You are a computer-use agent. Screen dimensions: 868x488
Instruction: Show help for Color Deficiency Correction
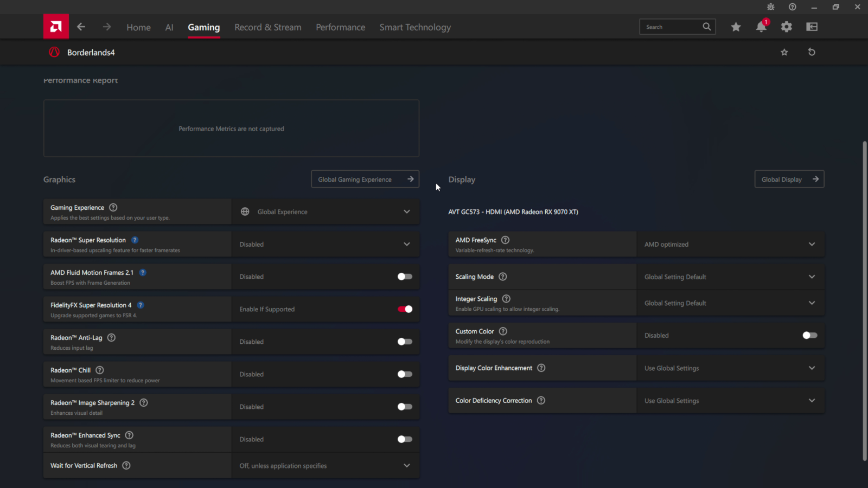[541, 401]
